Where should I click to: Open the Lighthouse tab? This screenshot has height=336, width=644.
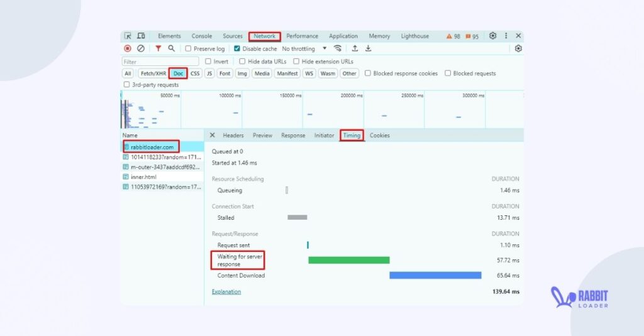pos(415,36)
